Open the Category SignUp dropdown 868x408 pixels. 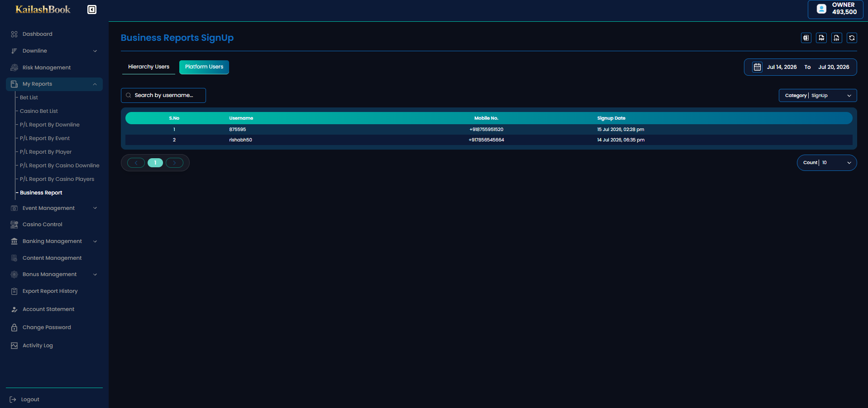pyautogui.click(x=818, y=96)
